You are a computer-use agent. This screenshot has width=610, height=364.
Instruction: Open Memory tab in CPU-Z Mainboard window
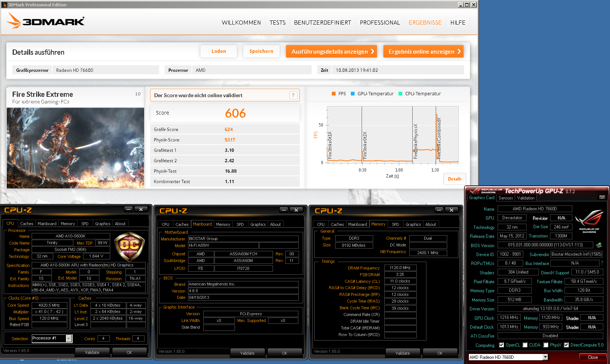tap(223, 224)
